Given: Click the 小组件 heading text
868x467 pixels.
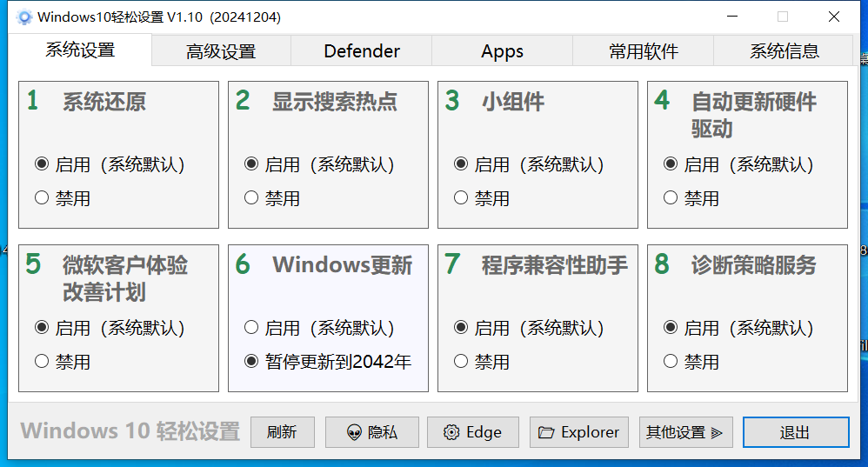Looking at the screenshot, I should [x=512, y=102].
